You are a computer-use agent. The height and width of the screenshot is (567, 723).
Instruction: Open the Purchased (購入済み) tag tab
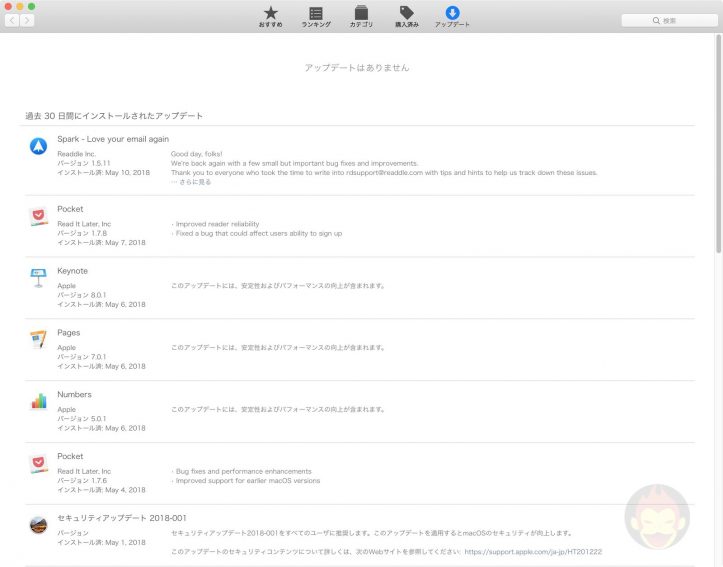(407, 17)
